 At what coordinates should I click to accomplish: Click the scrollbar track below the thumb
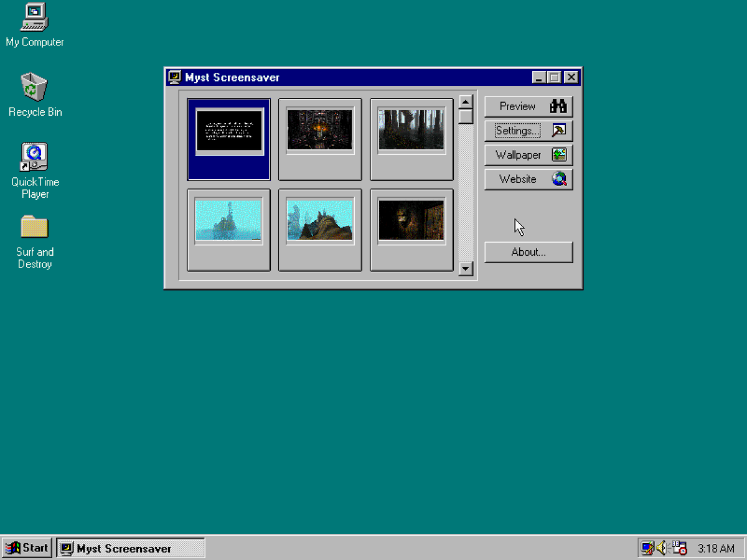click(466, 192)
